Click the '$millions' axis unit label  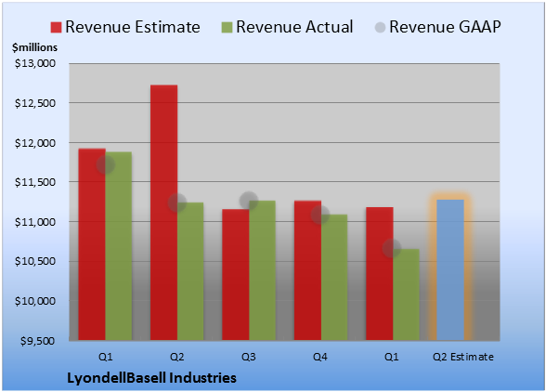click(35, 47)
